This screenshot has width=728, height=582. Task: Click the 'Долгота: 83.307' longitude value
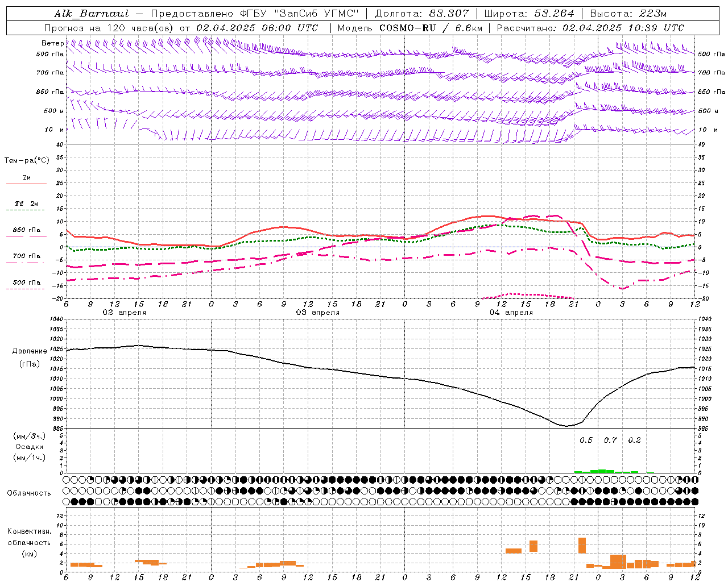(422, 14)
